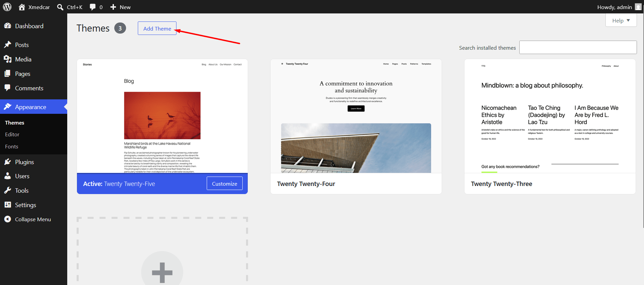Click the Media icon in sidebar
This screenshot has width=644, height=285.
(x=8, y=59)
